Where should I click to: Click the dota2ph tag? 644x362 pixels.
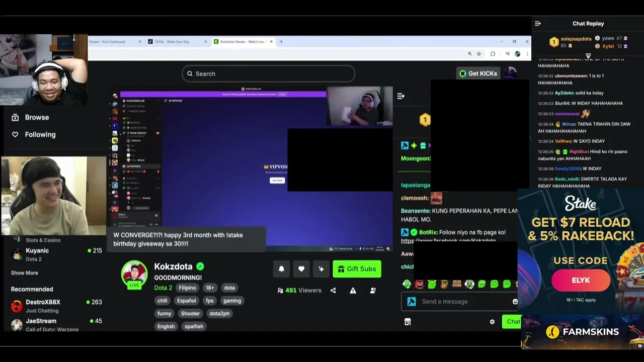tap(219, 313)
